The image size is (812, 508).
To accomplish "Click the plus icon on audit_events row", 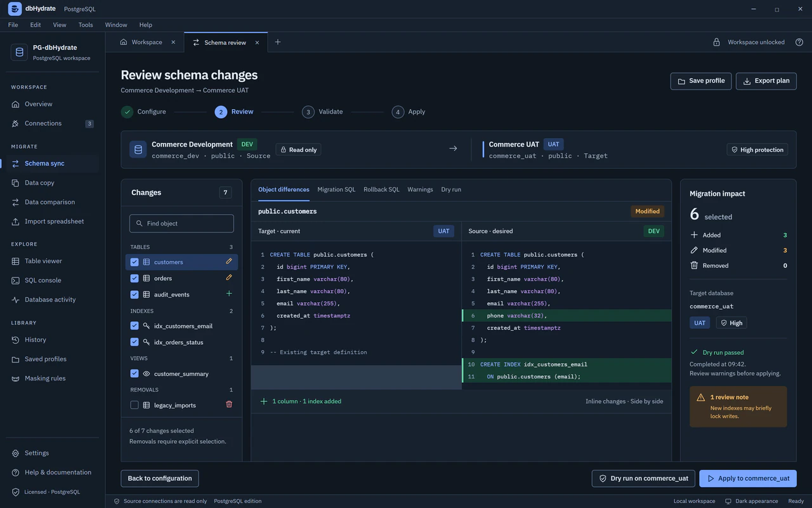I will coord(229,293).
